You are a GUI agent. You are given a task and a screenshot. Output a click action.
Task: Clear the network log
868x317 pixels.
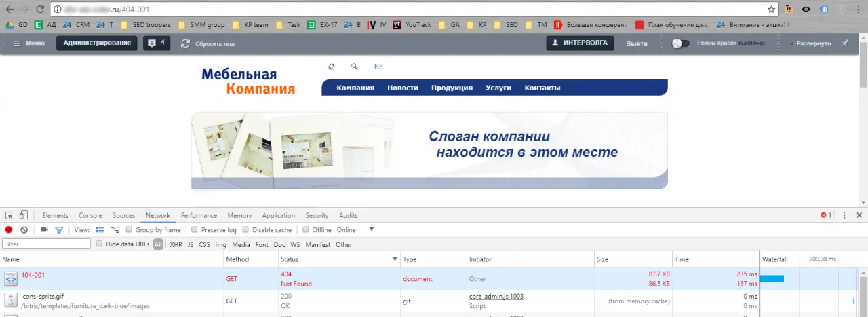coord(24,230)
